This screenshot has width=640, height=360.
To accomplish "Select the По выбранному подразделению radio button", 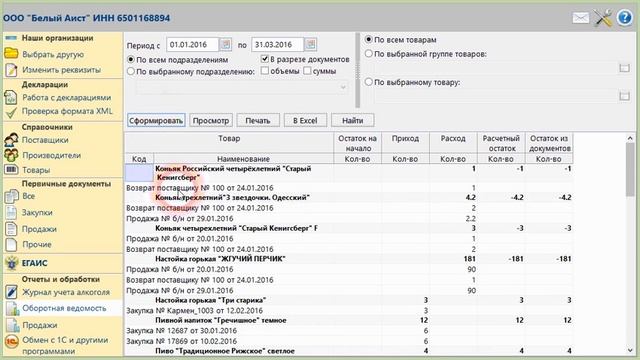I will (x=131, y=71).
